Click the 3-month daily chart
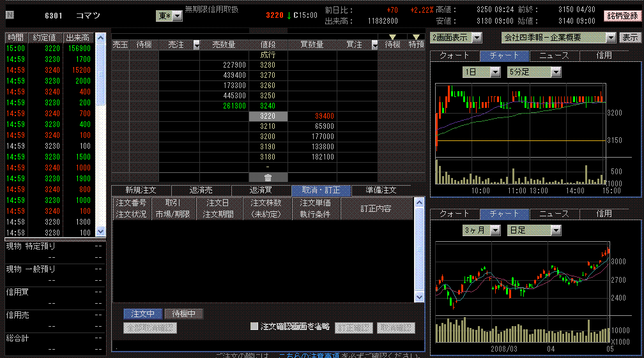The width and height of the screenshot is (644, 358). (x=521, y=292)
